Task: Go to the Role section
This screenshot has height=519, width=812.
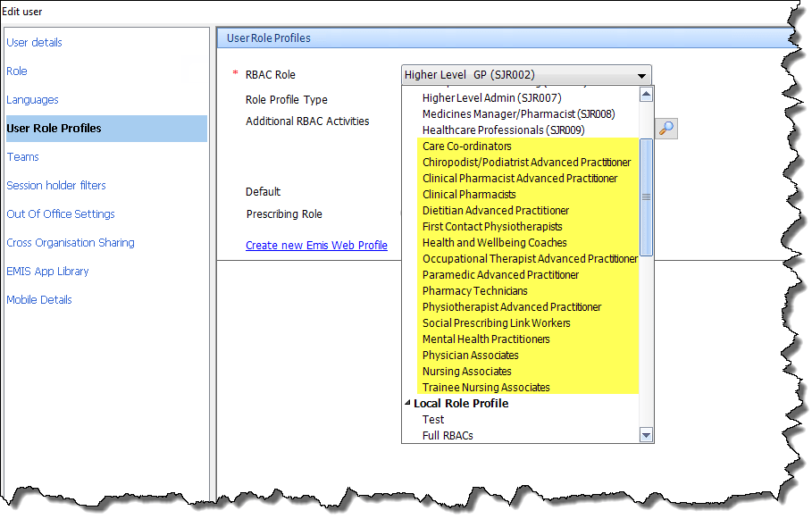Action: pos(17,71)
